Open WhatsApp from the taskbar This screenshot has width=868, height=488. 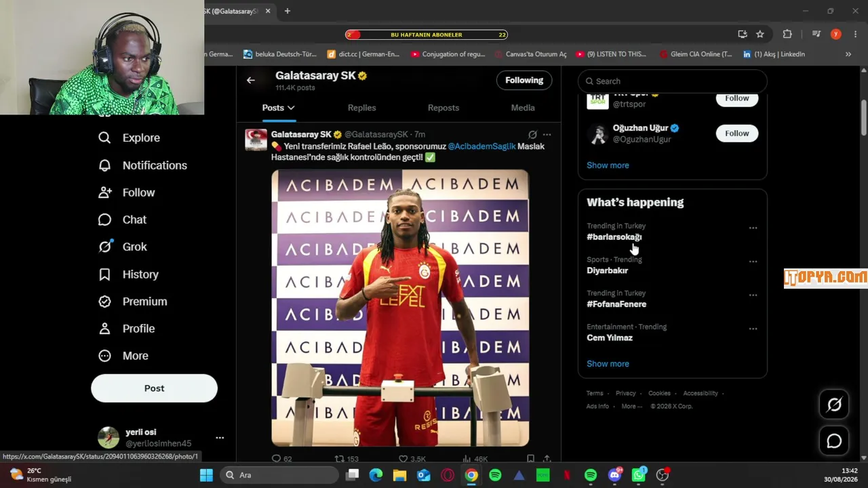coord(639,475)
